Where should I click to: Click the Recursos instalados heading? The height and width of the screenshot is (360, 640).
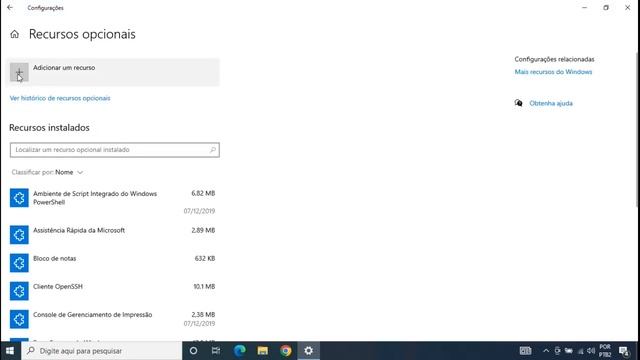tap(49, 128)
